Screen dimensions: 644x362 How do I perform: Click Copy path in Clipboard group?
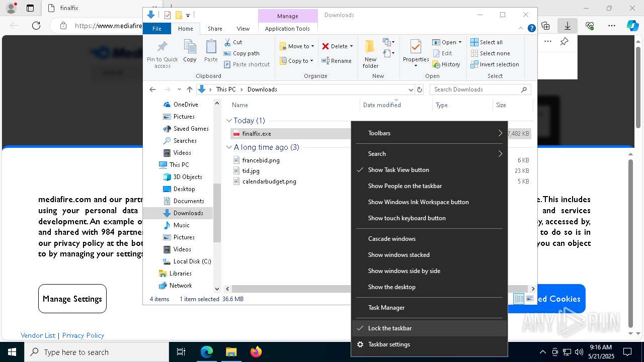(242, 53)
